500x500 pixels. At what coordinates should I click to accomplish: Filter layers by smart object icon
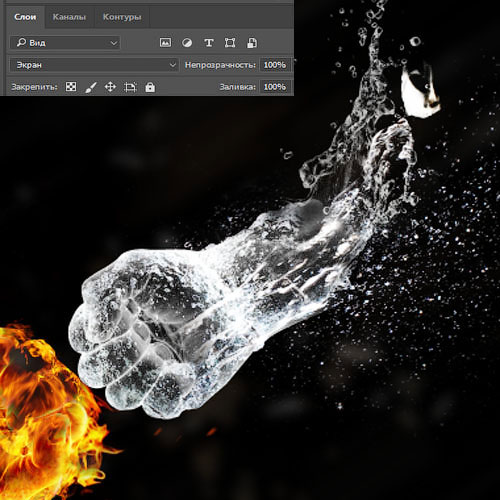click(252, 43)
